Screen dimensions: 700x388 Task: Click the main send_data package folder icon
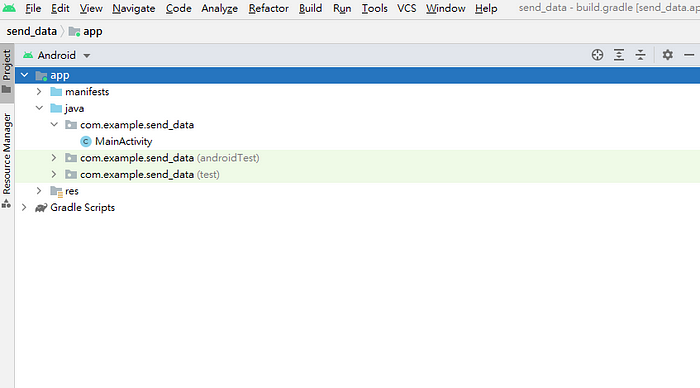tap(71, 125)
